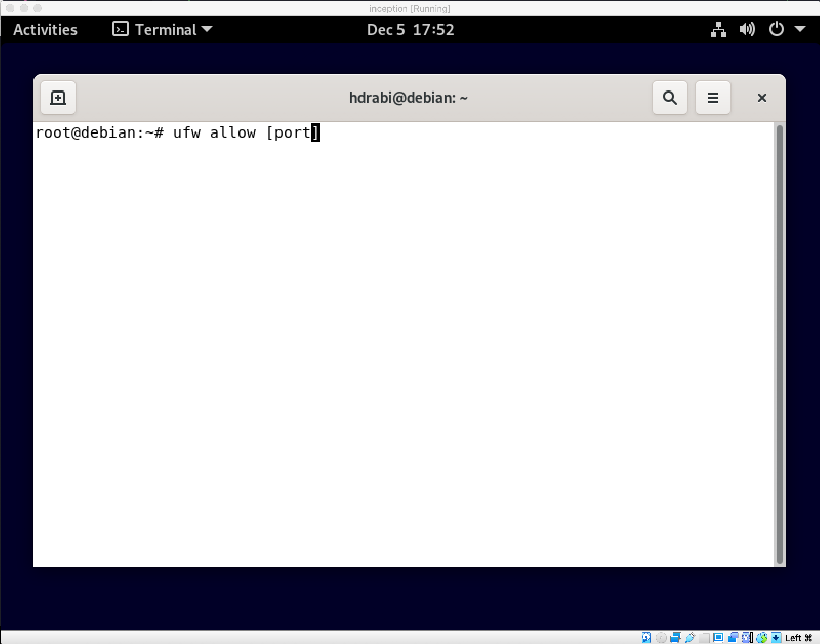Viewport: 820px width, 644px height.
Task: Click the wired network status icon
Action: point(718,30)
